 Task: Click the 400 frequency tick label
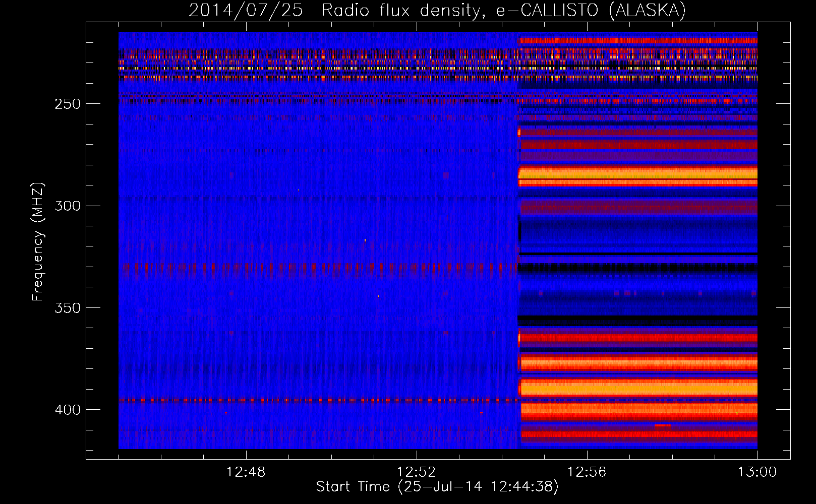point(68,409)
